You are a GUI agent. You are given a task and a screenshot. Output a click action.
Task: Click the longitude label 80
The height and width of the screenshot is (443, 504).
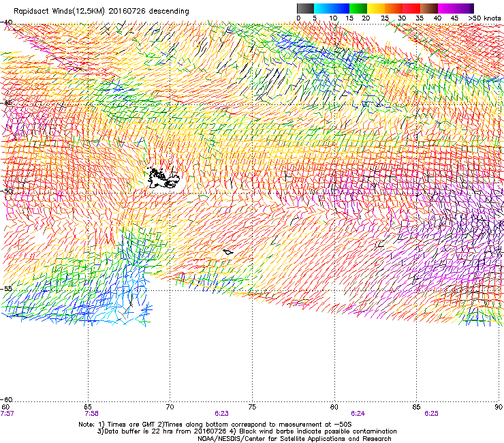click(x=334, y=407)
